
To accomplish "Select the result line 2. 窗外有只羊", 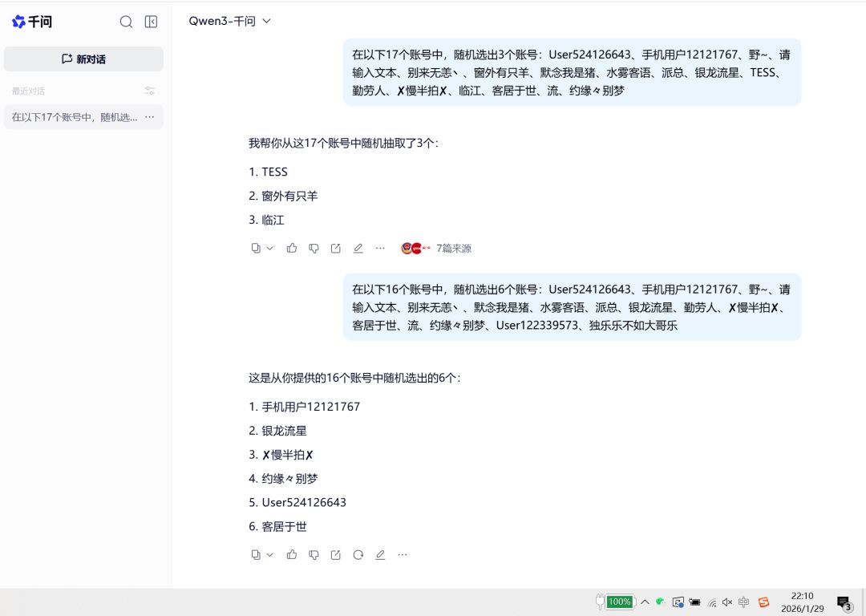I will [283, 197].
